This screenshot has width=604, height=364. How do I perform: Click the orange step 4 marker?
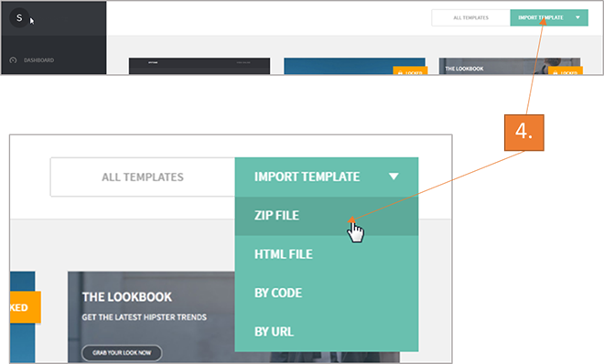(523, 133)
